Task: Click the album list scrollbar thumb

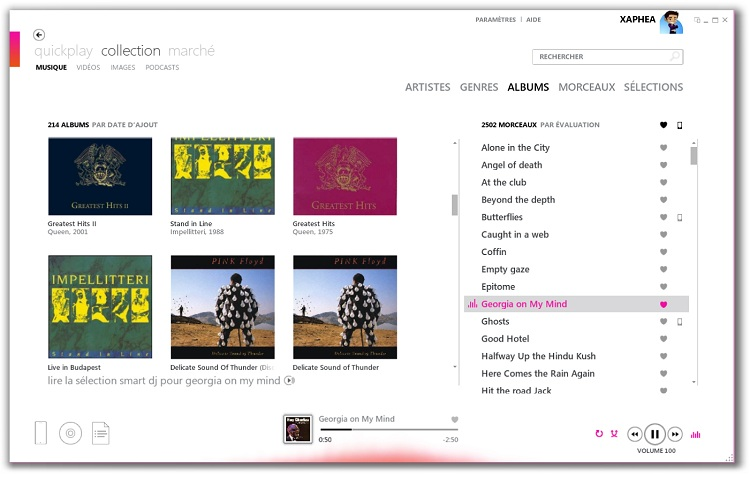Action: [454, 205]
